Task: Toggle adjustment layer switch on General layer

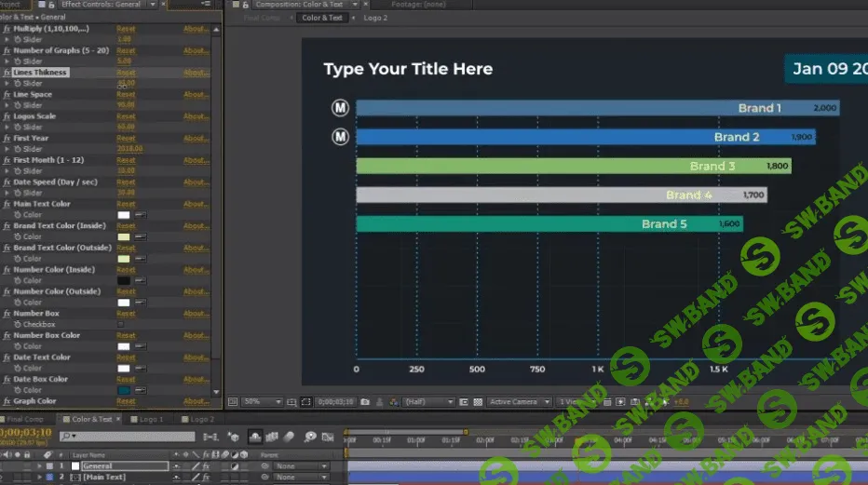Action: tap(235, 466)
